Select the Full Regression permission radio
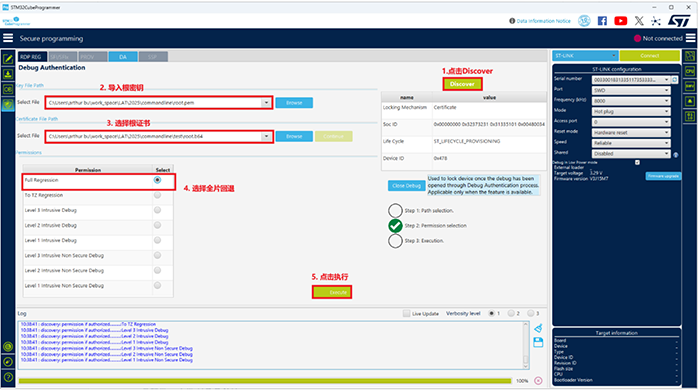Screen dimensions: 700x391 (158, 180)
